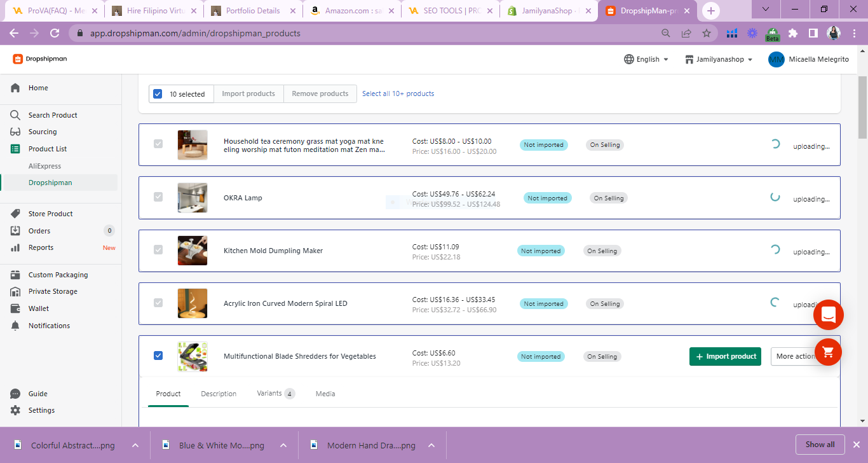Select the Dropshipman submenu item
The image size is (868, 463).
(x=50, y=183)
